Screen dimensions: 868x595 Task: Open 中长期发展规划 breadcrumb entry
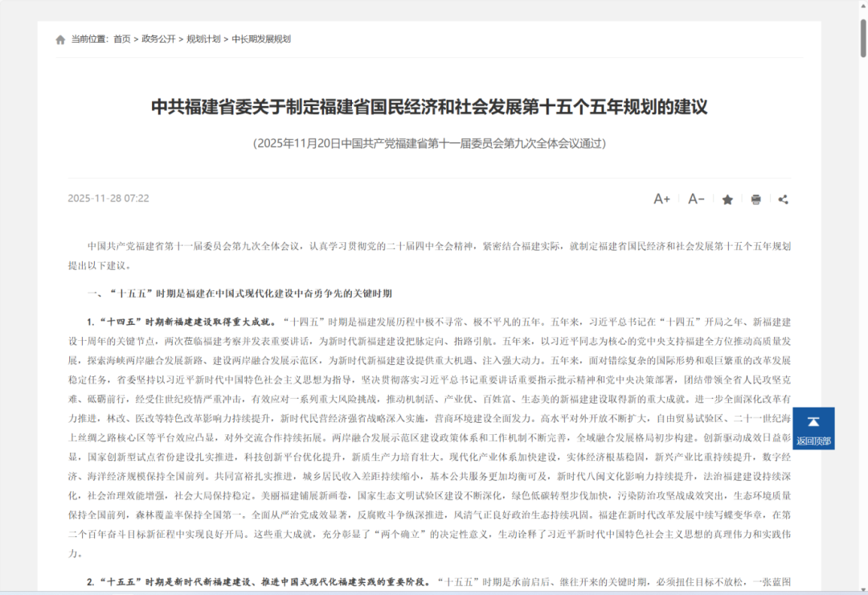(x=260, y=38)
